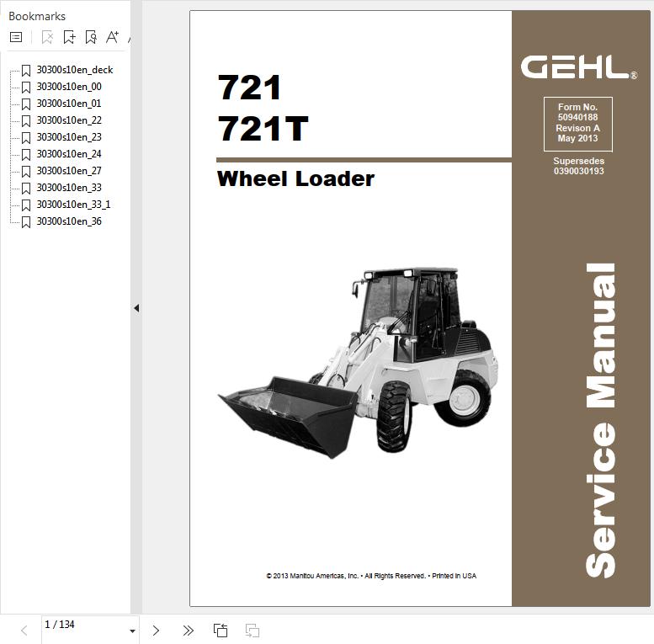Viewport: 654px width, 644px height.
Task: Open the bookmarks options list menu icon
Action: [x=16, y=37]
